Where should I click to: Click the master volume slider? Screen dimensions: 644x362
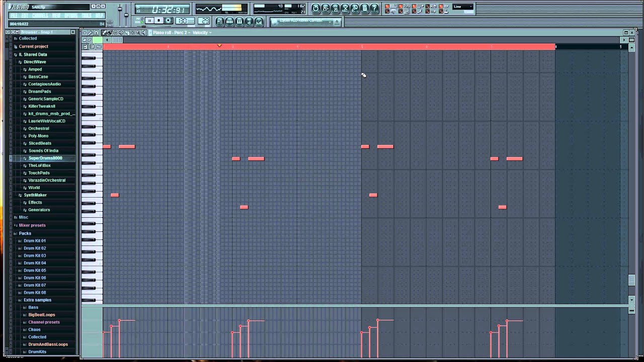click(120, 9)
